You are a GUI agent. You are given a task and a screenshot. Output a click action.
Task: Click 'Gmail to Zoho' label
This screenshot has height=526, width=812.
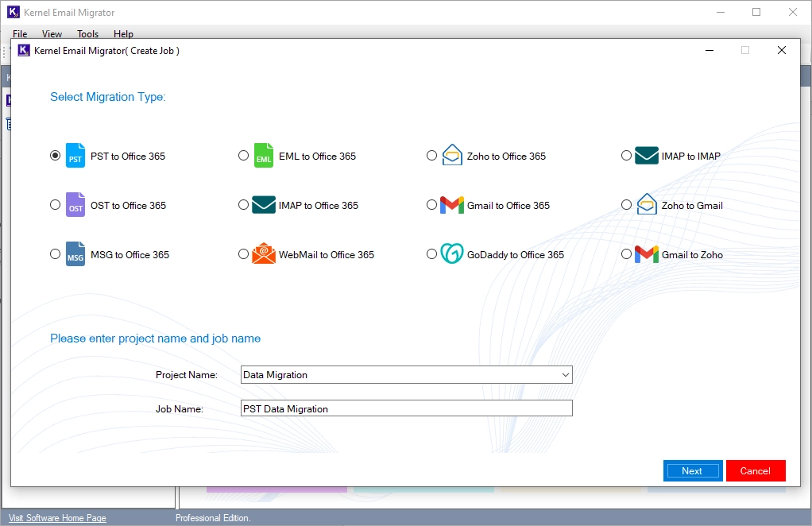[692, 255]
